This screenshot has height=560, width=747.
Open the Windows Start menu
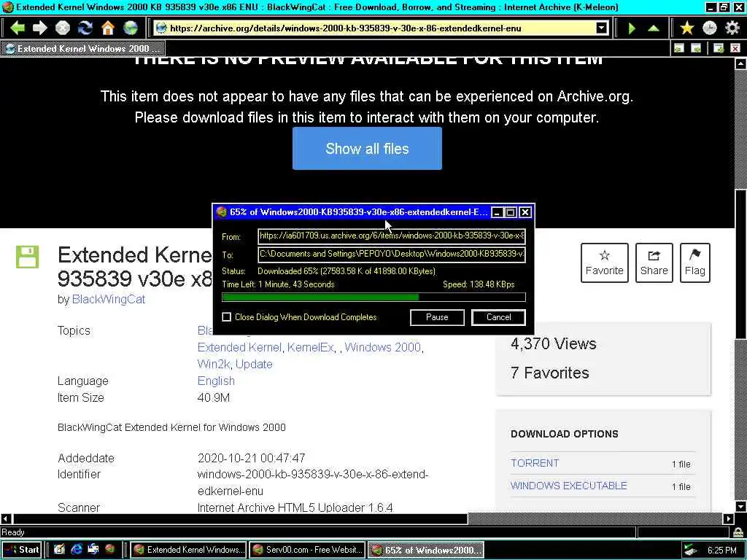coord(22,550)
